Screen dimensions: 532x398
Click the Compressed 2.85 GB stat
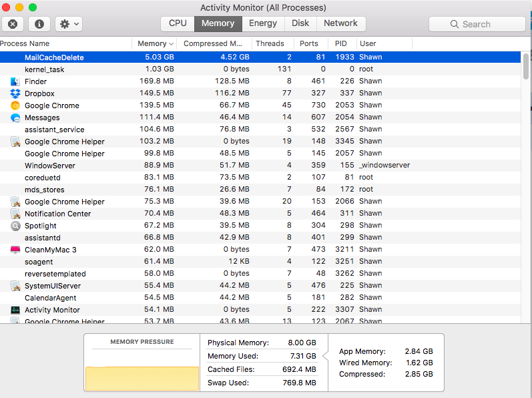tap(386, 374)
